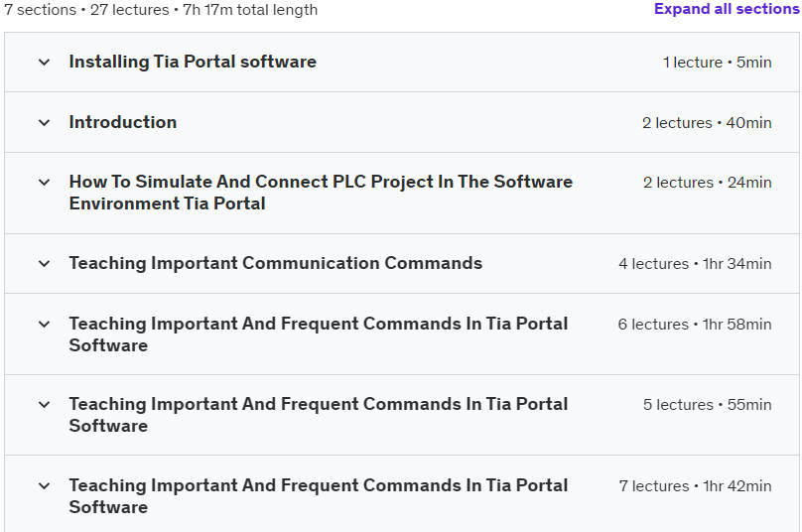Expand chevron of the 7-lecture Frequent Commands section
802x532 pixels.
pos(44,486)
